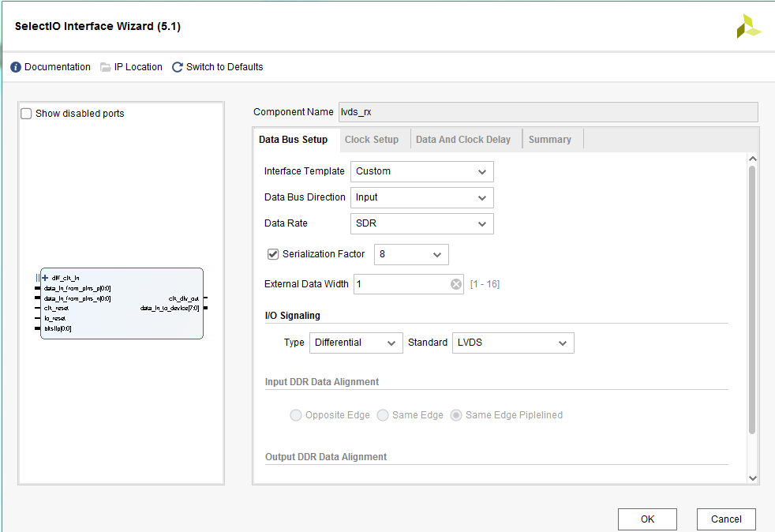Click the Xilinx logo icon
The height and width of the screenshot is (532, 775).
coord(749,26)
